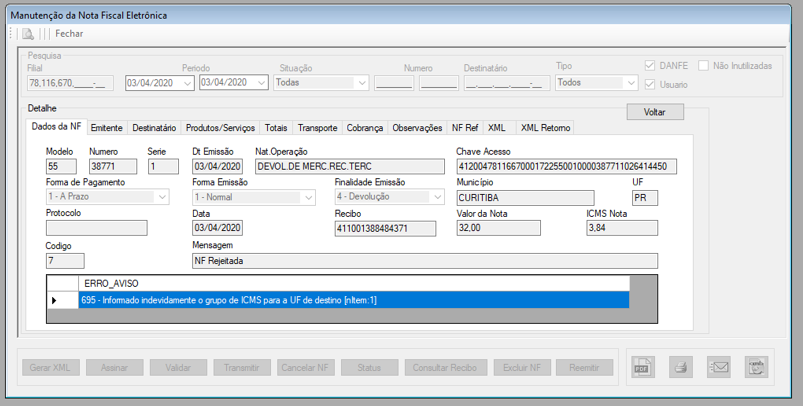803x406 pixels.
Task: Click the Numero field showing 38771
Action: [x=113, y=166]
